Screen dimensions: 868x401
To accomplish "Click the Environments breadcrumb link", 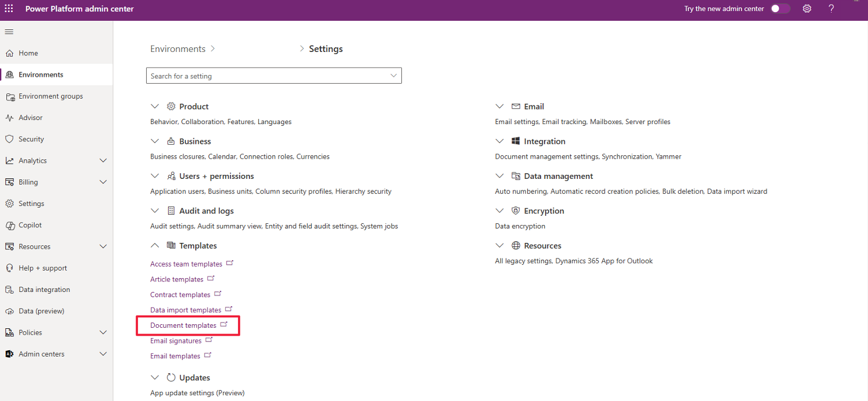I will click(178, 49).
